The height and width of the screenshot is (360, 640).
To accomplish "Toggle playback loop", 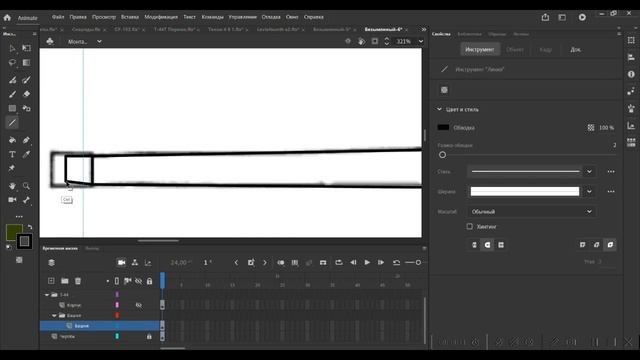I will [x=339, y=262].
